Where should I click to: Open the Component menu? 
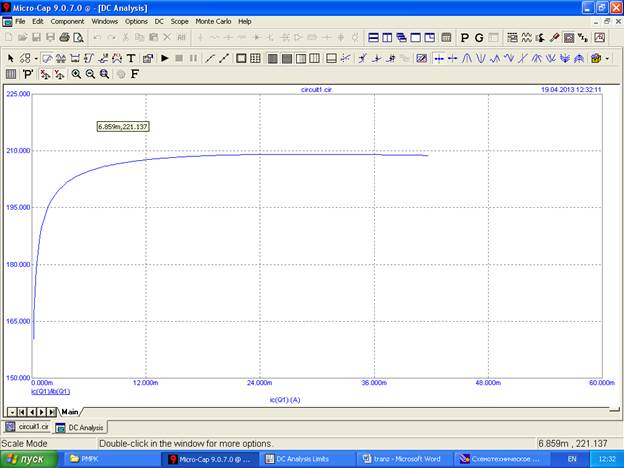pos(67,21)
